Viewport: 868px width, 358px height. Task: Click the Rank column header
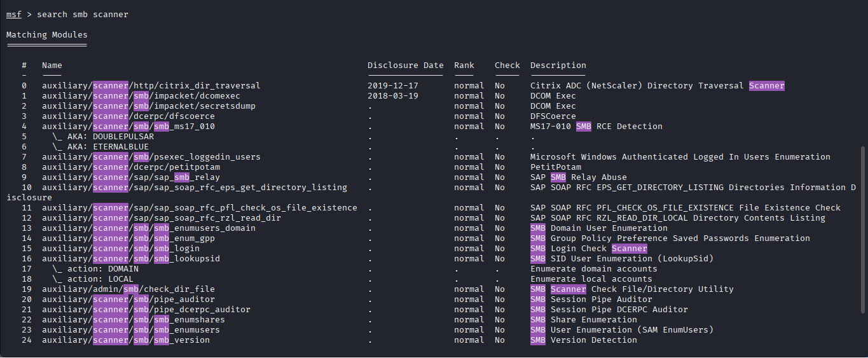464,65
